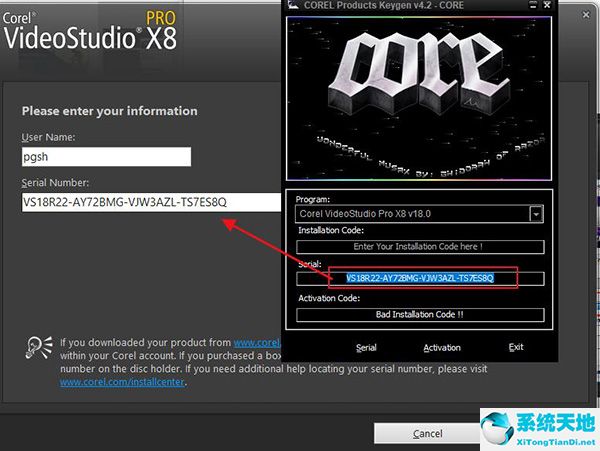Click the XiTongTianDi watermark logo
This screenshot has width=600, height=451.
click(x=536, y=427)
